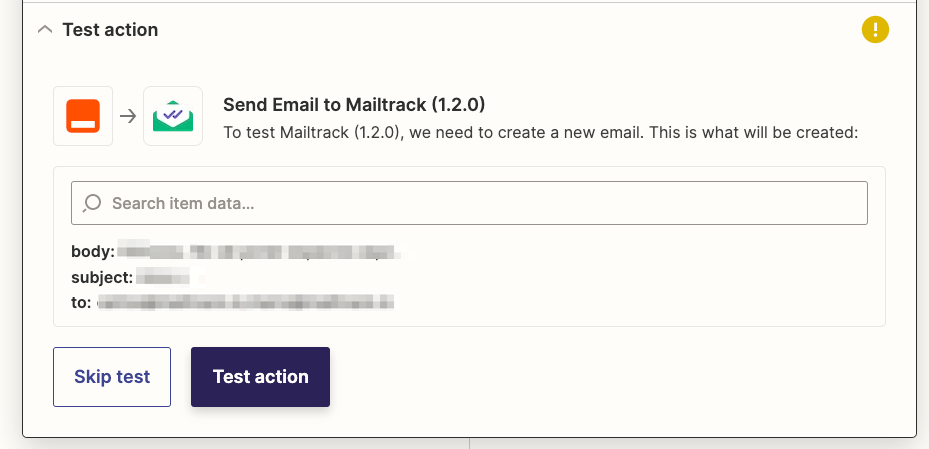
Task: Click the blurred subject value text
Action: (x=165, y=276)
